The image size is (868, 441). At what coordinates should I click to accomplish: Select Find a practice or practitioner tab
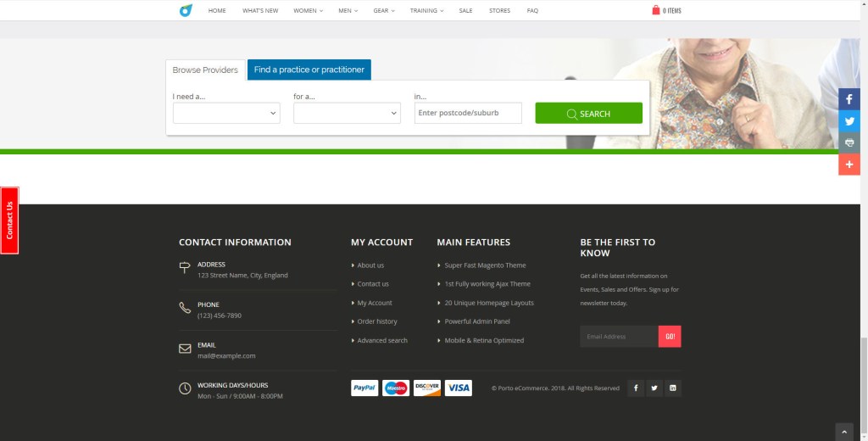309,70
